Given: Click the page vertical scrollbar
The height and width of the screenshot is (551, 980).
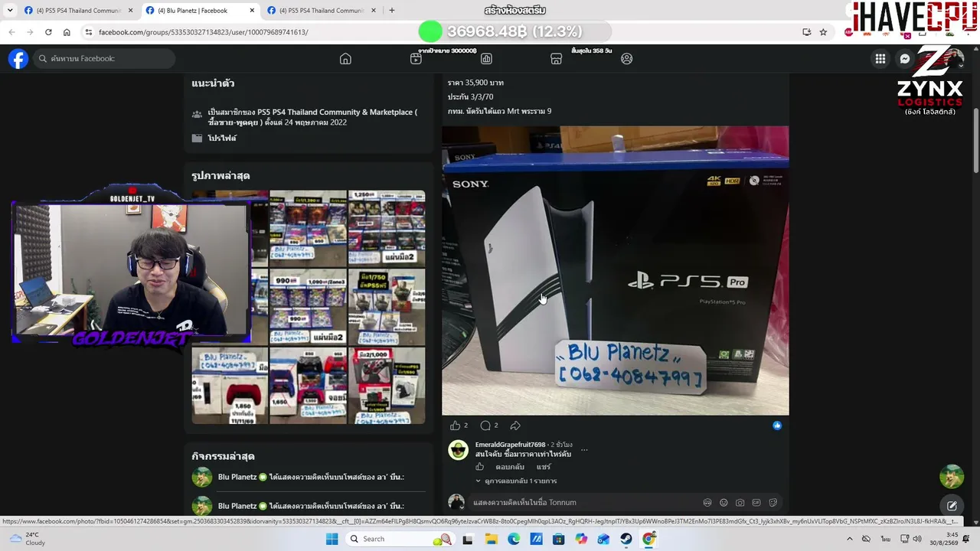Looking at the screenshot, I should 975,142.
